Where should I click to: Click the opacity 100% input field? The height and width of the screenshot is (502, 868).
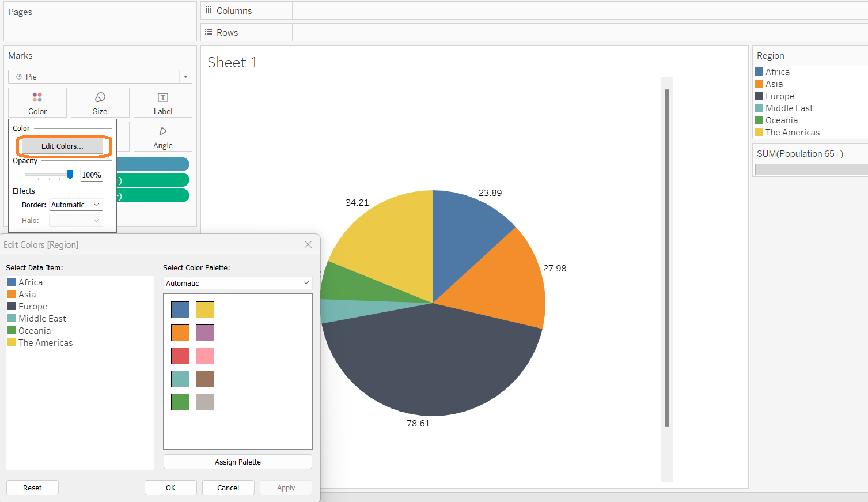click(92, 175)
